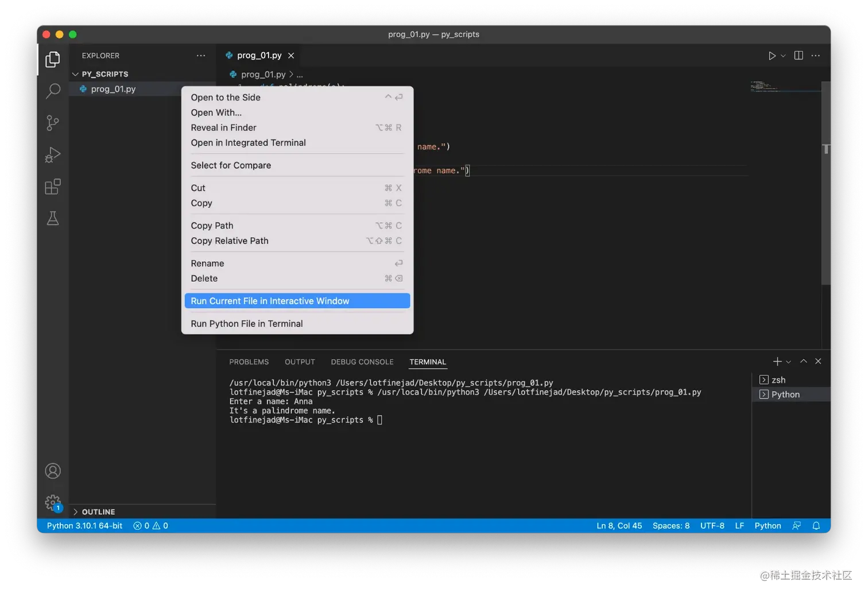Change the UTF-8 file encoding
This screenshot has width=868, height=597.
point(712,526)
